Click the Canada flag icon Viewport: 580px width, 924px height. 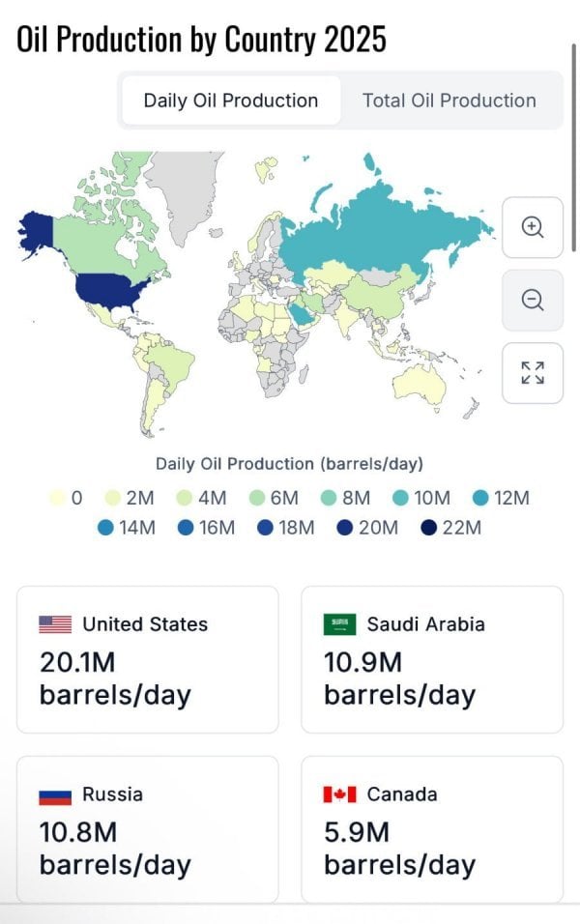(x=339, y=794)
